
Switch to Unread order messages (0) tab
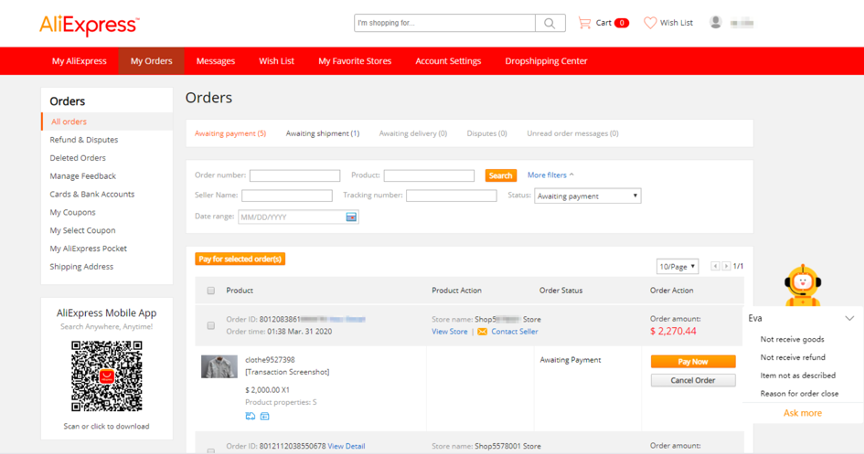click(x=573, y=133)
